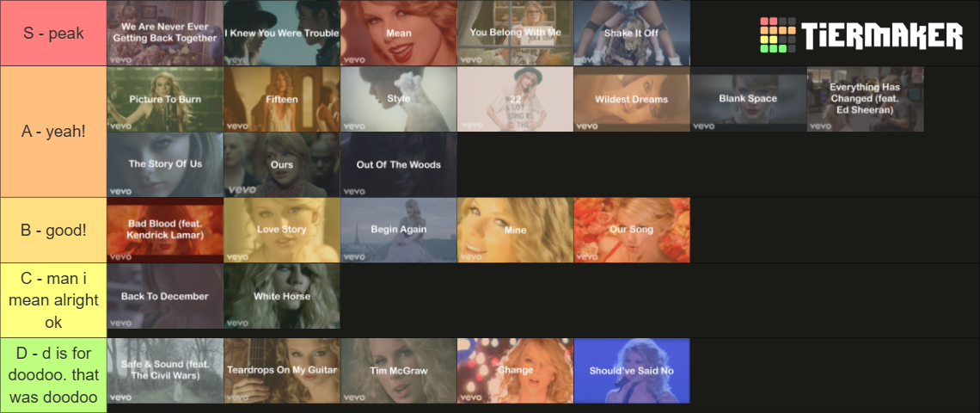The height and width of the screenshot is (413, 980).
Task: Click Safe & Sound feat. The Civil Wars thumbnail
Action: (165, 371)
